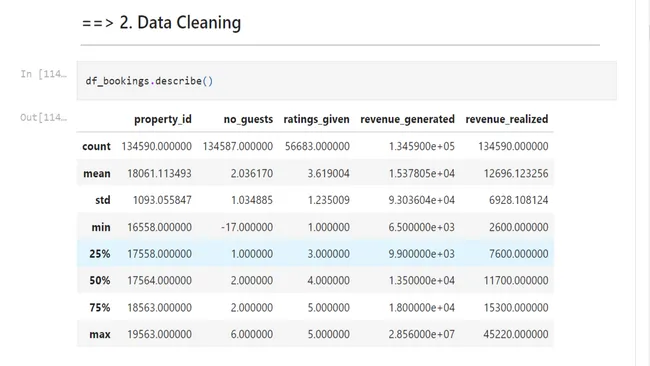Viewport: 650px width, 366px height.
Task: Click the 2600.000000 cell
Action: pyautogui.click(x=519, y=227)
